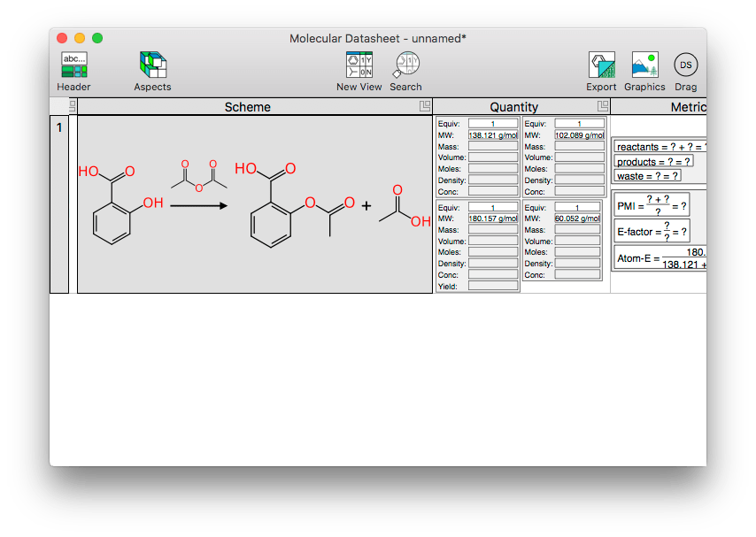Select the Quantity column header
This screenshot has width=756, height=537.
[513, 107]
